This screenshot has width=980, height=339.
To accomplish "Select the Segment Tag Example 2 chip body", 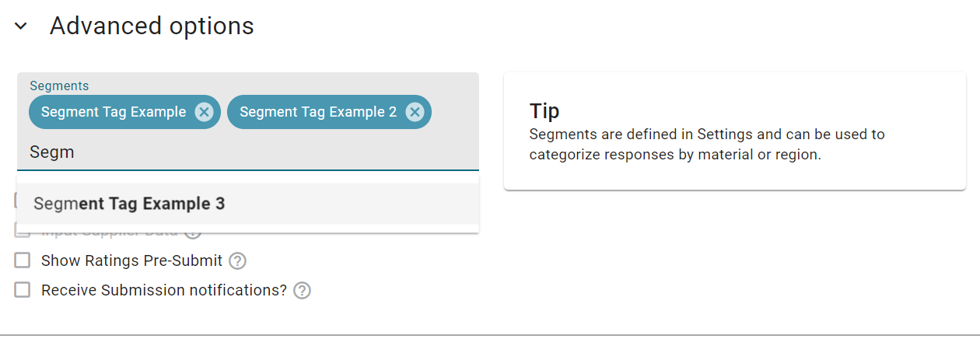I will click(x=318, y=112).
